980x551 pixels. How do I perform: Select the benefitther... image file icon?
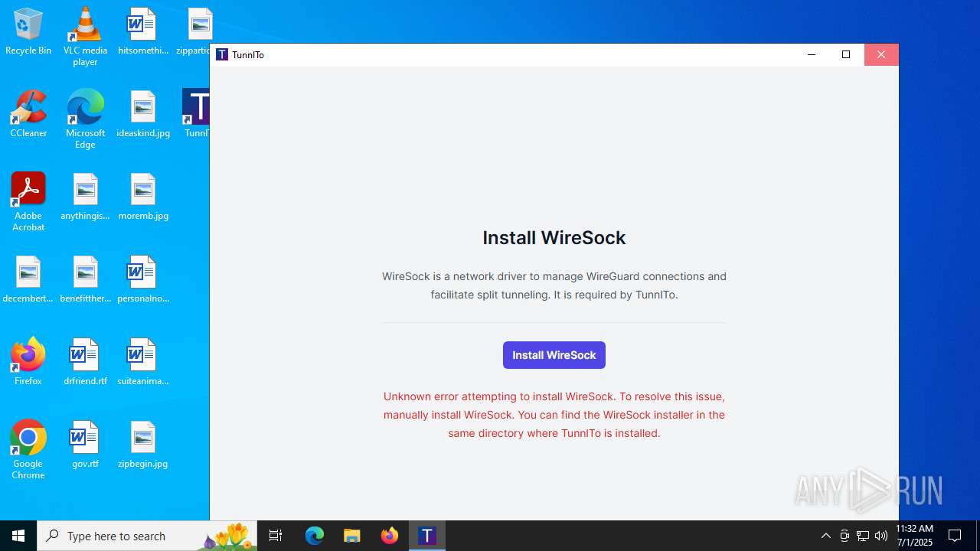(85, 279)
